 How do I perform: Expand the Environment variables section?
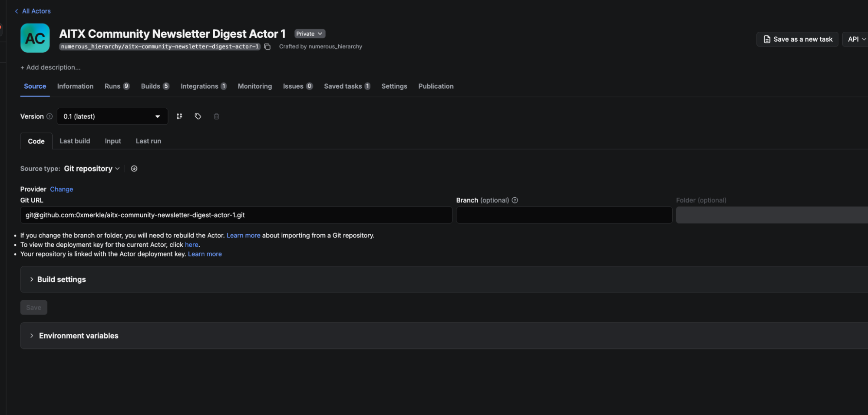tap(444, 336)
